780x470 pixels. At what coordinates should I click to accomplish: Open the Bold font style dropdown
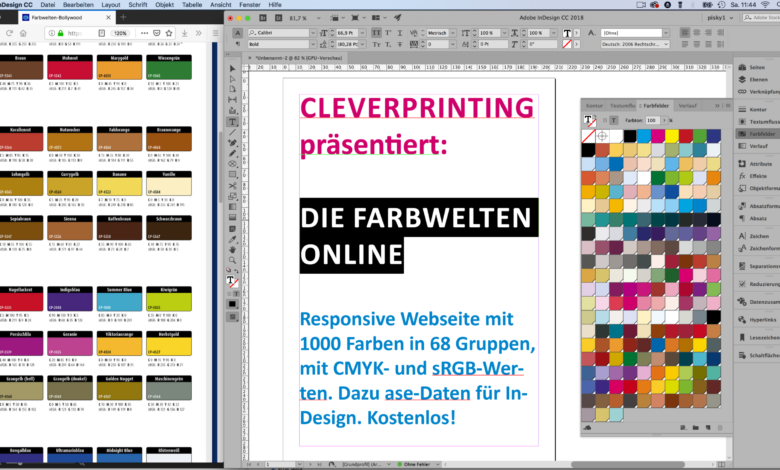[313, 44]
